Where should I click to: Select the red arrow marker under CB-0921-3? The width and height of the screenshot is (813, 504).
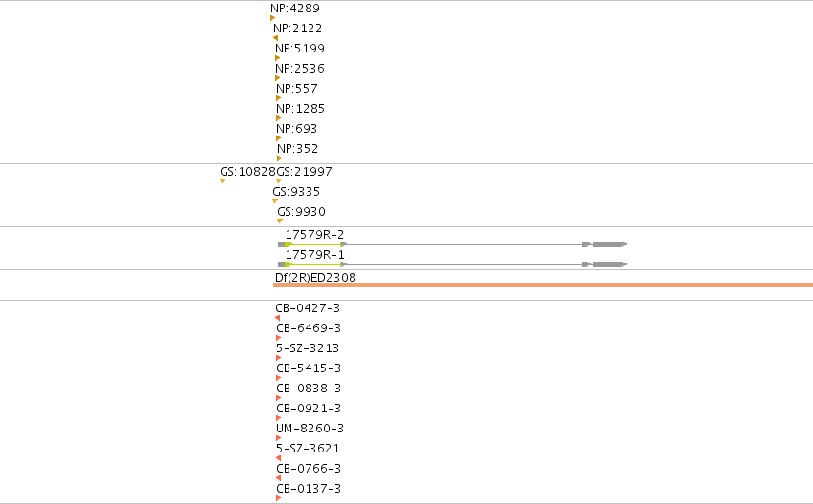tap(278, 418)
